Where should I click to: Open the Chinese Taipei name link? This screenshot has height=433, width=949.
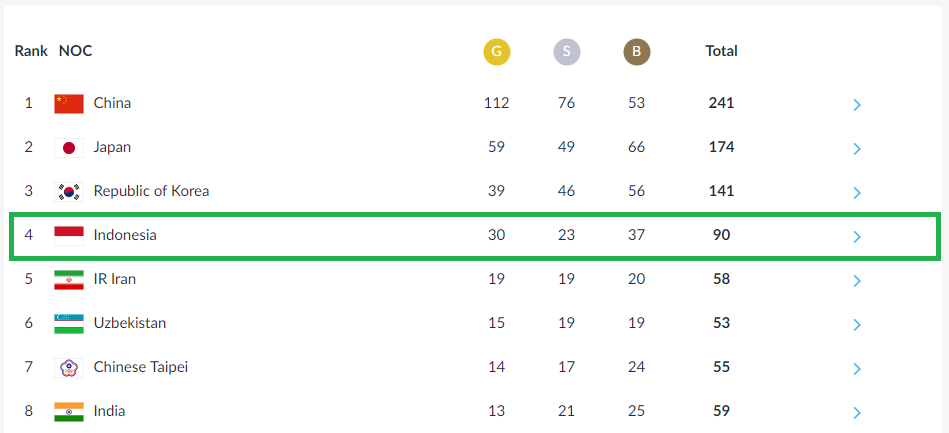pyautogui.click(x=140, y=368)
